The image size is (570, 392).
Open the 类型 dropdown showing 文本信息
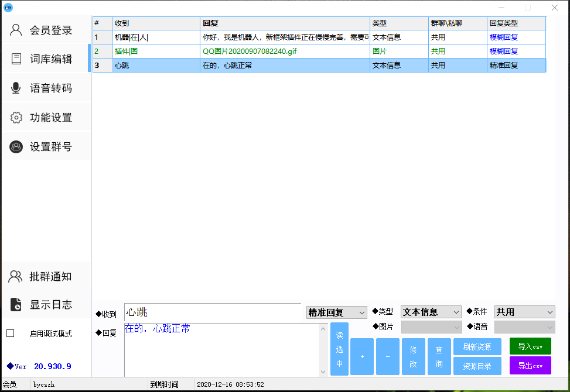pos(431,312)
